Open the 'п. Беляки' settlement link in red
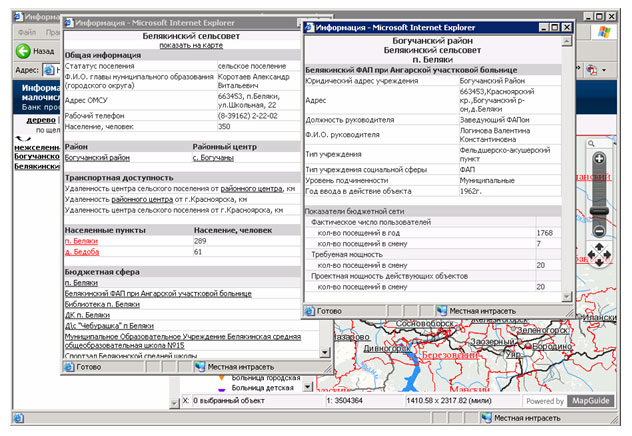 tap(83, 241)
